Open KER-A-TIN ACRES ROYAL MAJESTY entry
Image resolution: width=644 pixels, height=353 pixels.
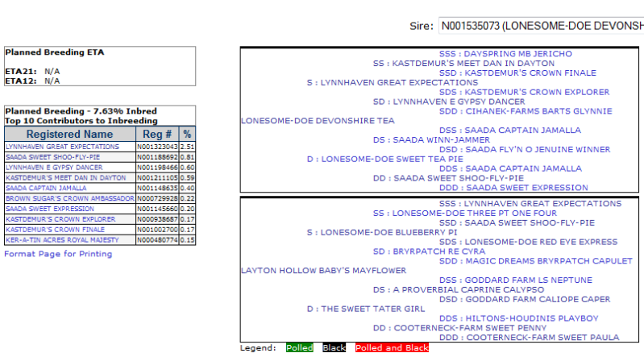[62, 240]
